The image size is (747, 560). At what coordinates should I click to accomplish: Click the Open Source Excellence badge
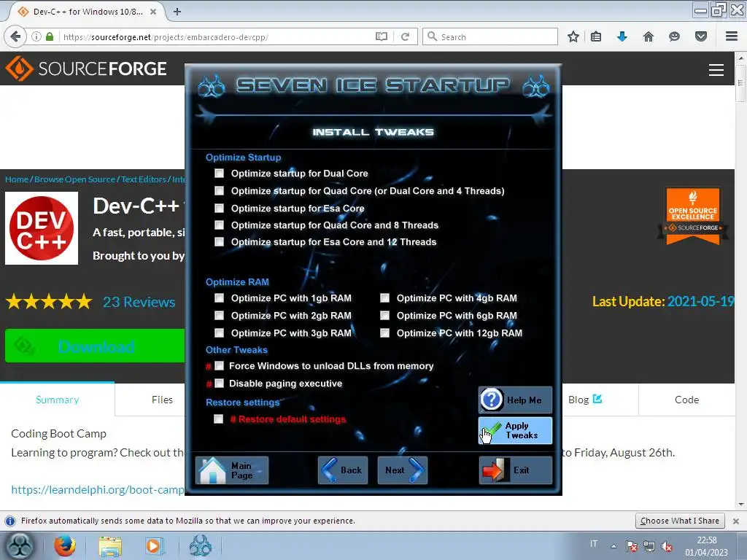693,216
